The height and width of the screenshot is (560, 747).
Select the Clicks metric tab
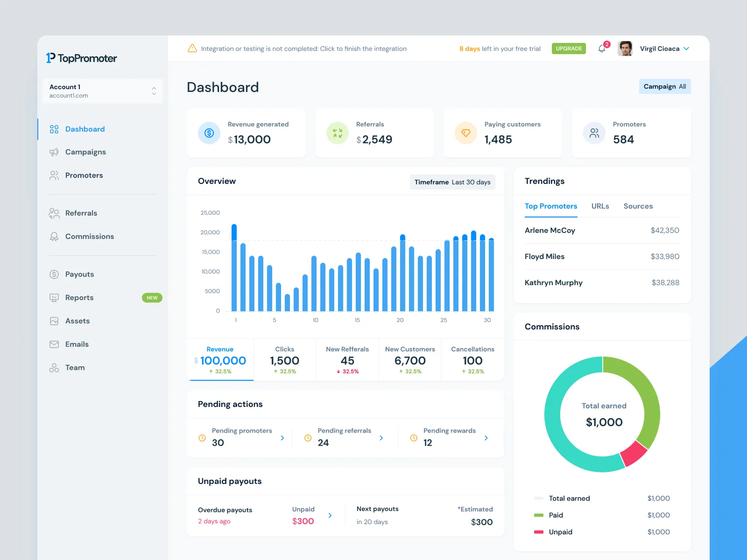[x=285, y=360]
